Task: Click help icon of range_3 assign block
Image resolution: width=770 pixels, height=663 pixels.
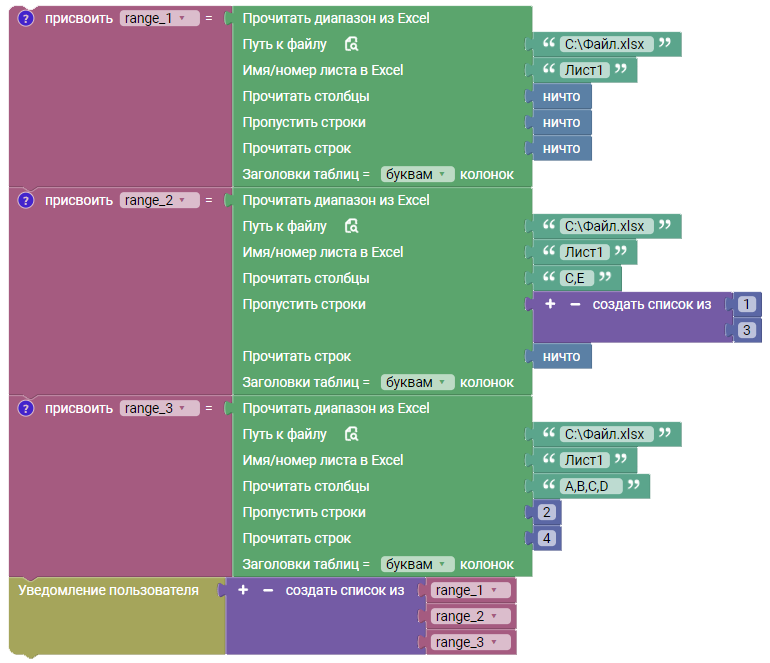Action: point(26,408)
